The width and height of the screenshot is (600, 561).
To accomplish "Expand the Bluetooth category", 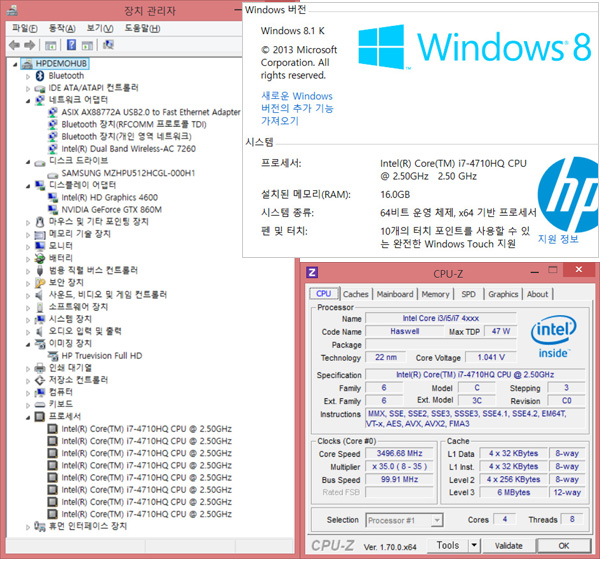I will (x=28, y=77).
